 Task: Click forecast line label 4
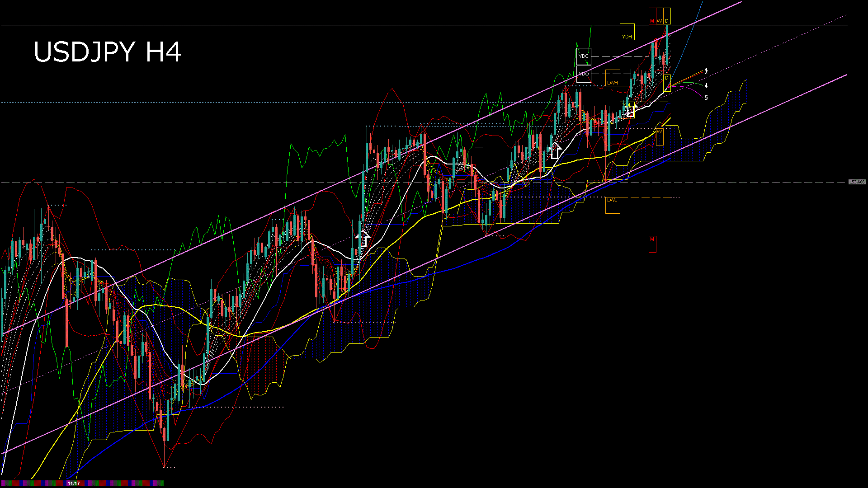point(706,85)
